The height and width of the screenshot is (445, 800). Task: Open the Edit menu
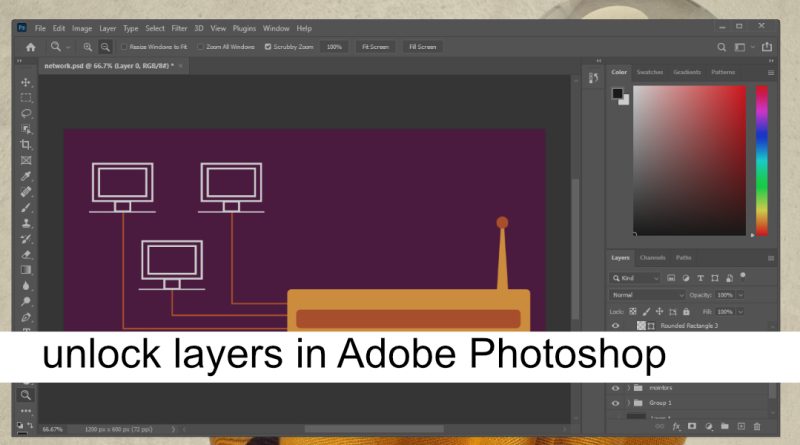point(59,29)
